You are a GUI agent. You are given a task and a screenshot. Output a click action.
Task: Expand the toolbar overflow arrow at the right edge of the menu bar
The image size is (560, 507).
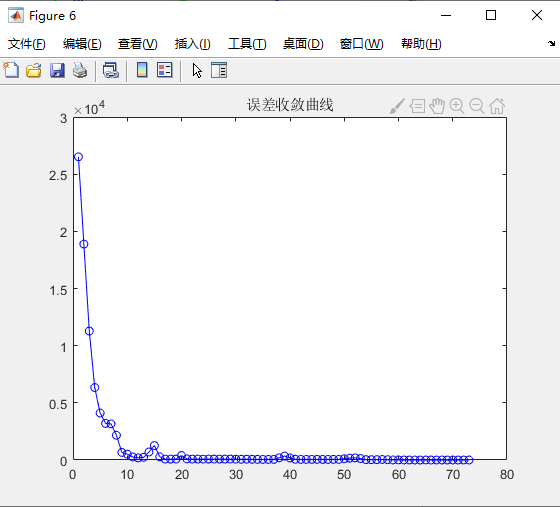click(x=551, y=44)
